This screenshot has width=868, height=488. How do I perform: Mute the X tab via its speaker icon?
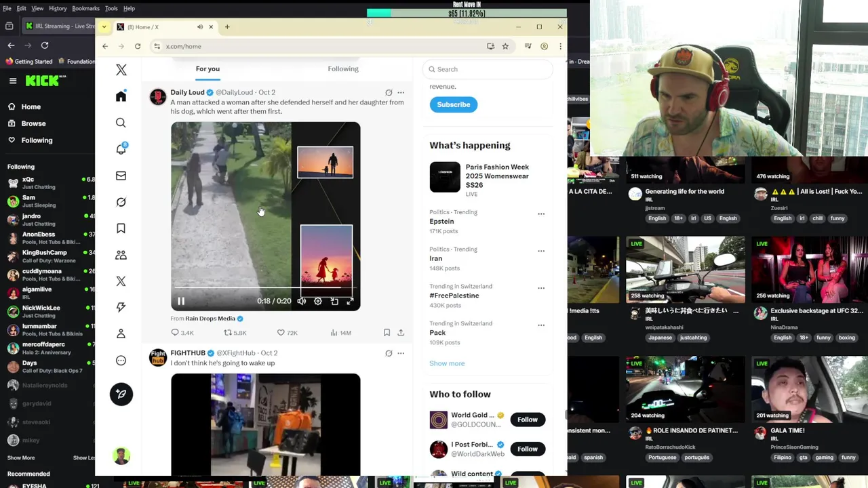pos(200,27)
